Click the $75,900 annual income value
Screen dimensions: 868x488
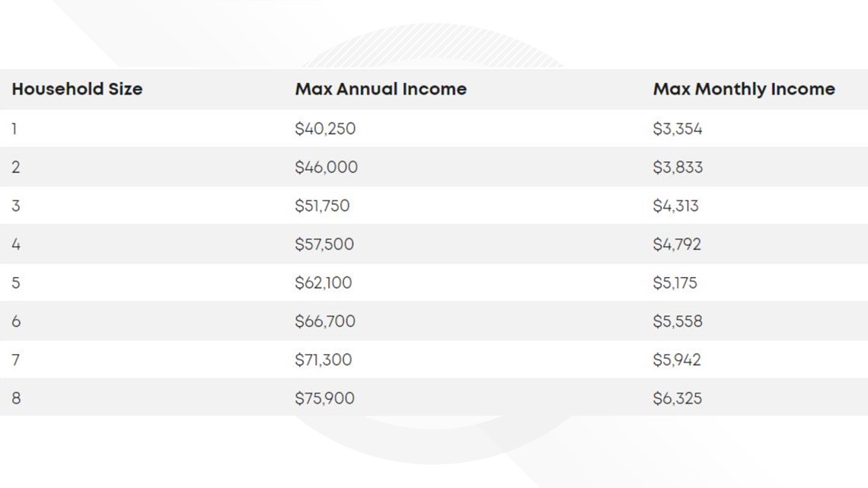tap(324, 398)
